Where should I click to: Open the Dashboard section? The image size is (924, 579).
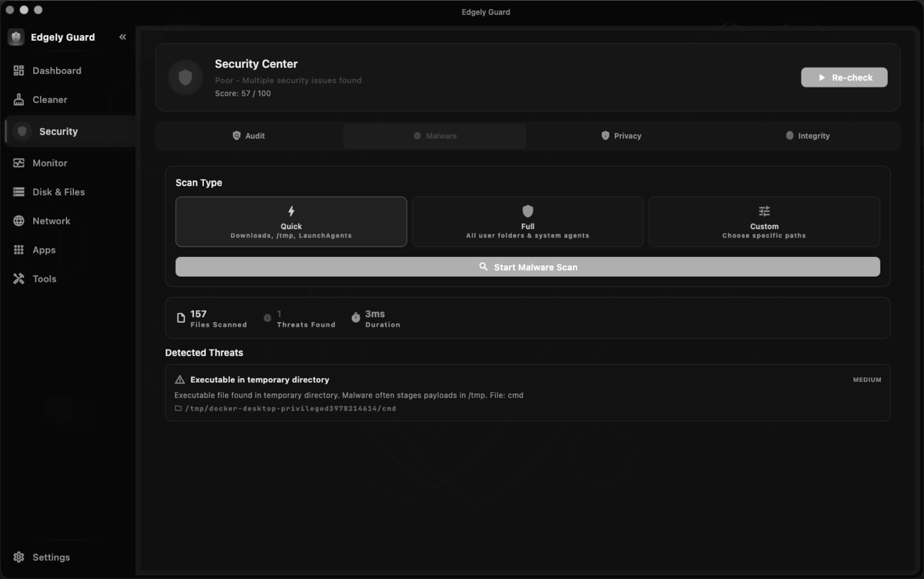(68, 71)
